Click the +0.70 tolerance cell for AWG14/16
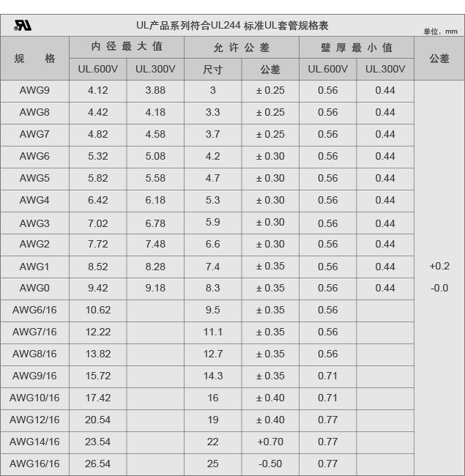 pos(270,442)
